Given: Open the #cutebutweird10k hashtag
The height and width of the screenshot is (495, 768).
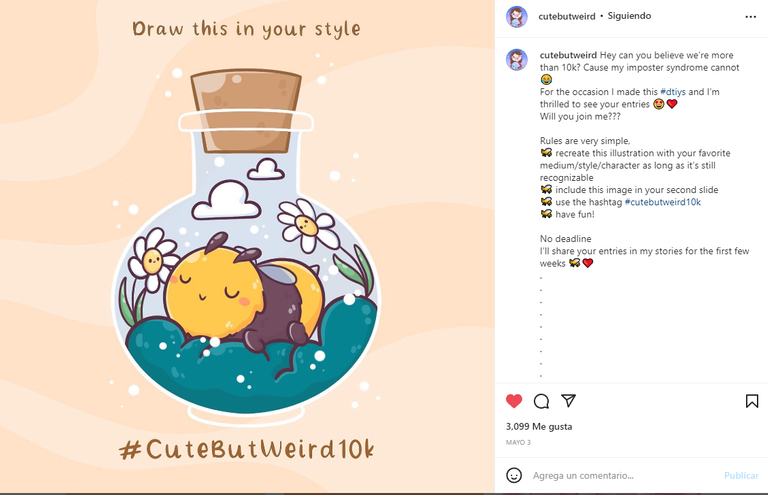Looking at the screenshot, I should point(663,202).
